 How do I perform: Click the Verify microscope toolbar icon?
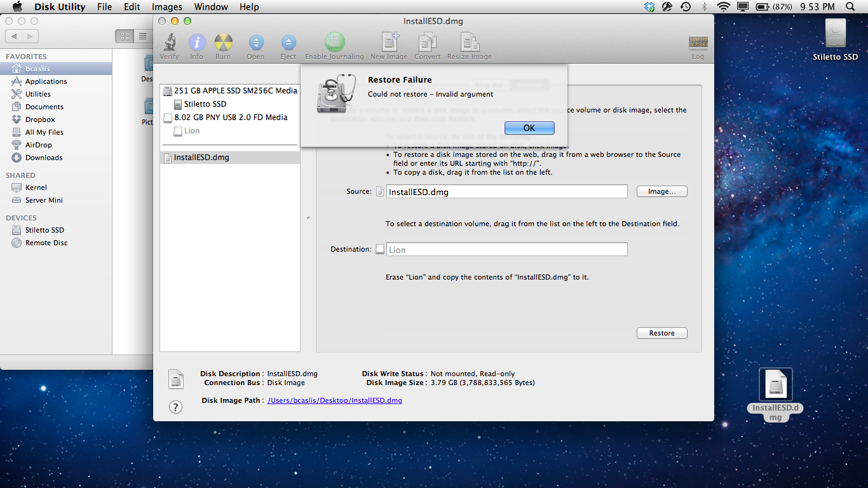point(169,43)
